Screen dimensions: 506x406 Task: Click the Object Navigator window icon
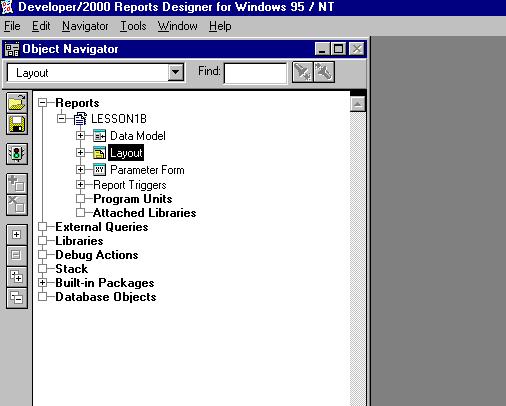point(12,49)
